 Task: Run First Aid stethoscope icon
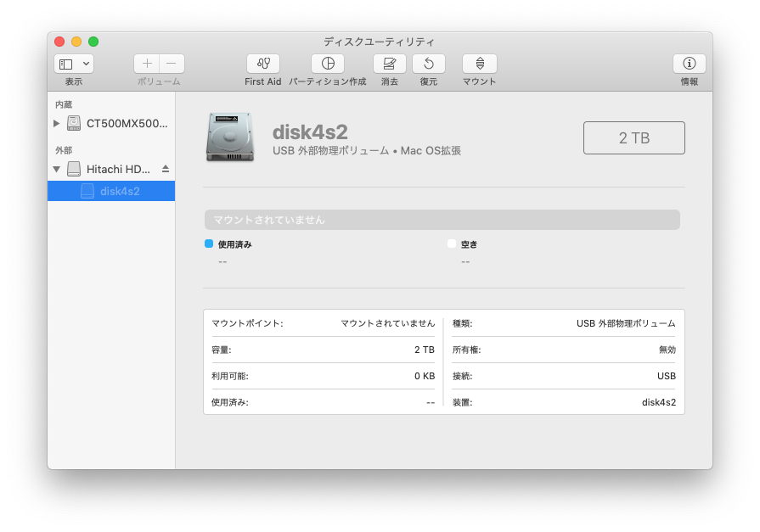coord(263,64)
